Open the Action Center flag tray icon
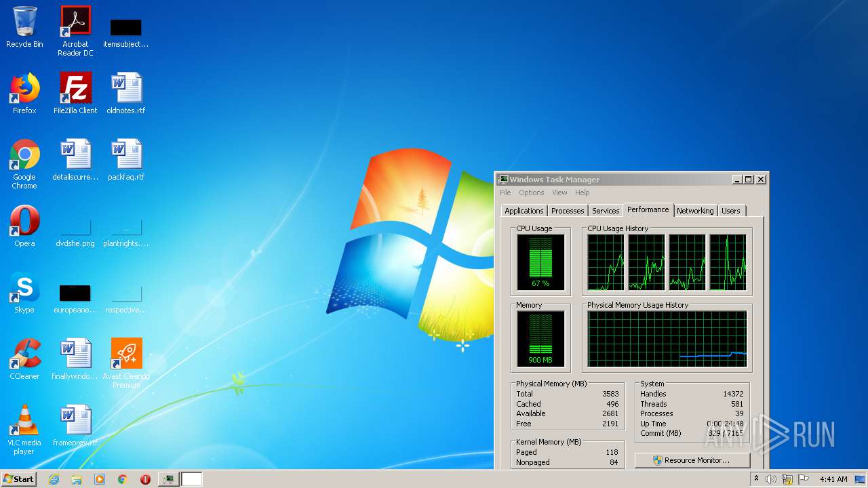The height and width of the screenshot is (488, 868). click(804, 479)
